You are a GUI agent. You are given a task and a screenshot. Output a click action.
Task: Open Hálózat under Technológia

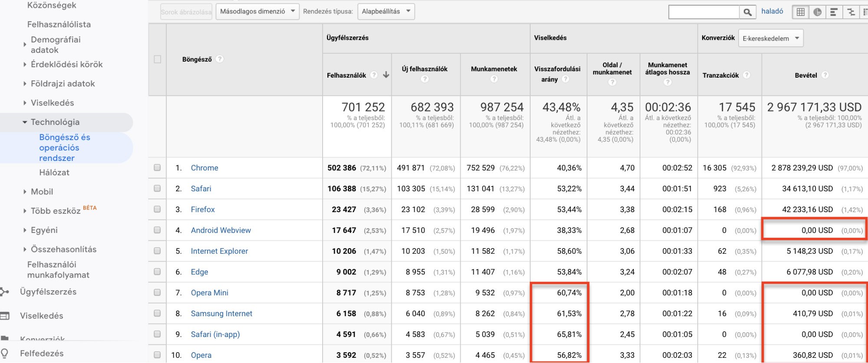click(54, 173)
